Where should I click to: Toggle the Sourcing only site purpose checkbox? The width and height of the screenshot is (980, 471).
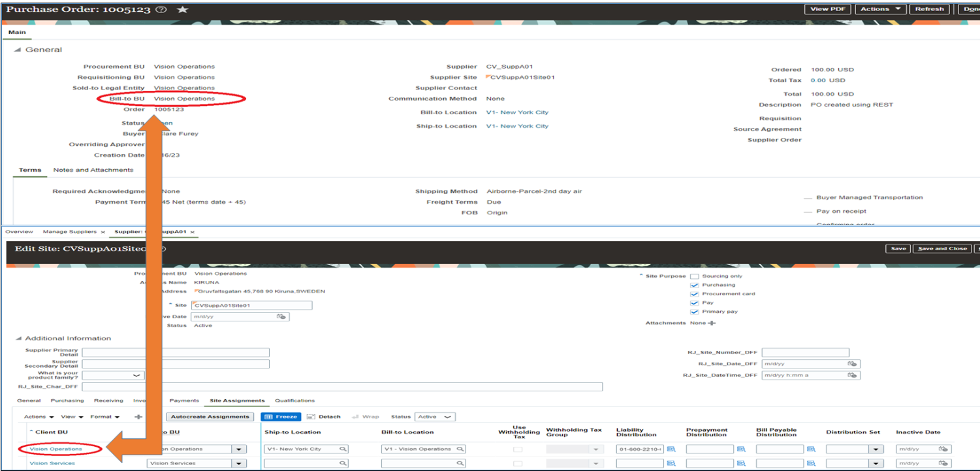pos(695,276)
